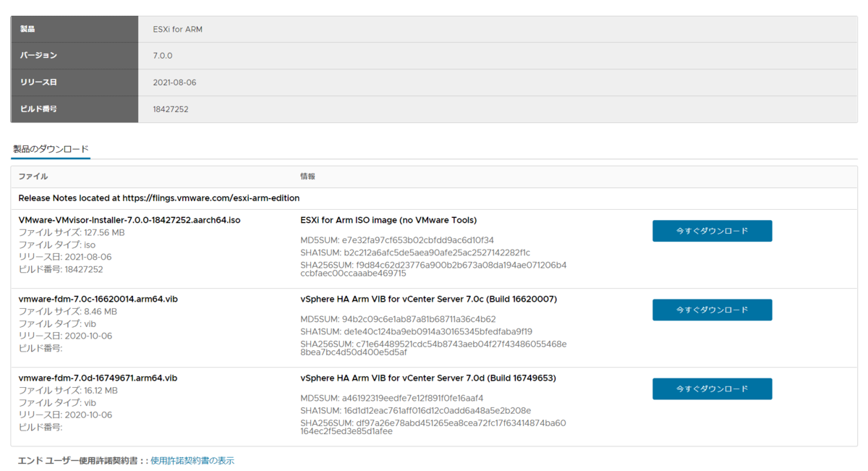
Task: Click the 情報 column header
Action: click(x=308, y=177)
